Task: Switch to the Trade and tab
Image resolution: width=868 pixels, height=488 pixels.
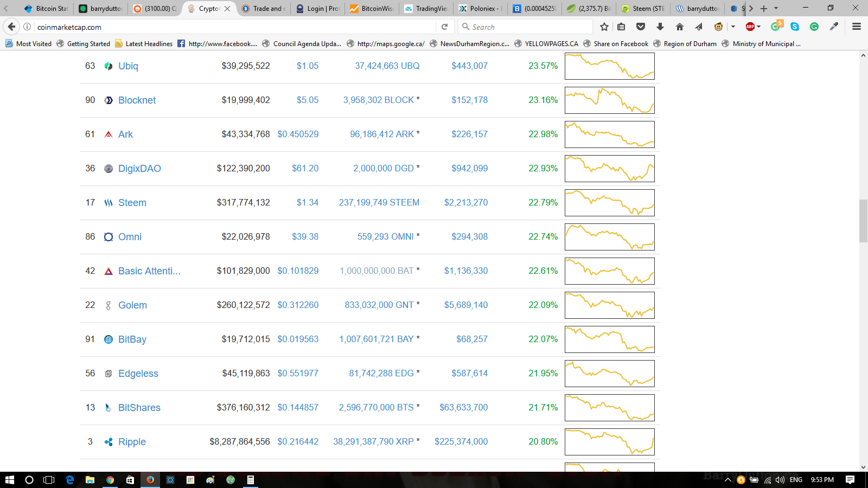Action: 263,8
